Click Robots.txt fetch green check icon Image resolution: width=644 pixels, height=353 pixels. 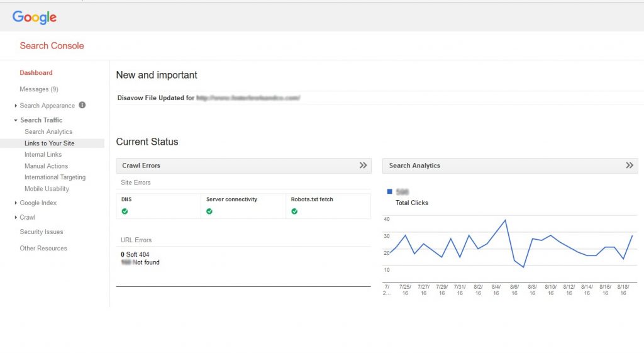(x=294, y=211)
